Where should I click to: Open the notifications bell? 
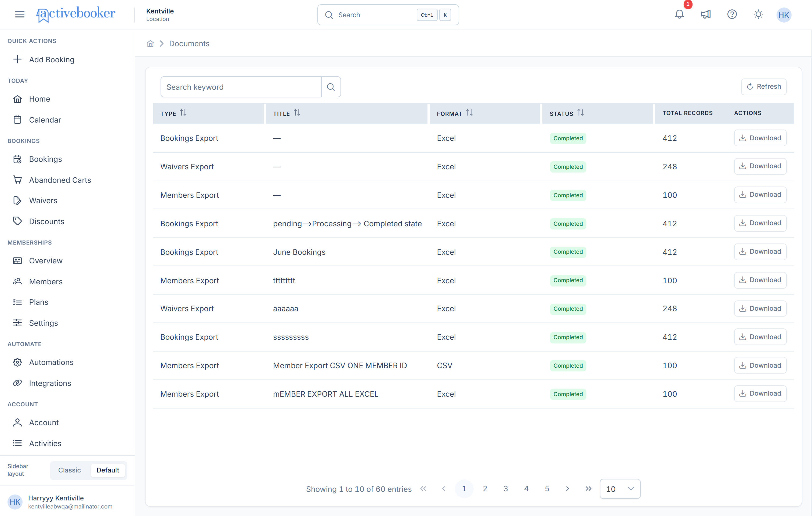[x=679, y=15]
